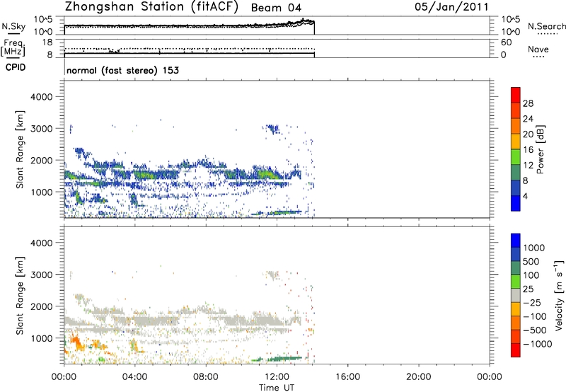Click the "Freq. [MHz]" label
Screen dimensions: 566x392
click(13, 48)
